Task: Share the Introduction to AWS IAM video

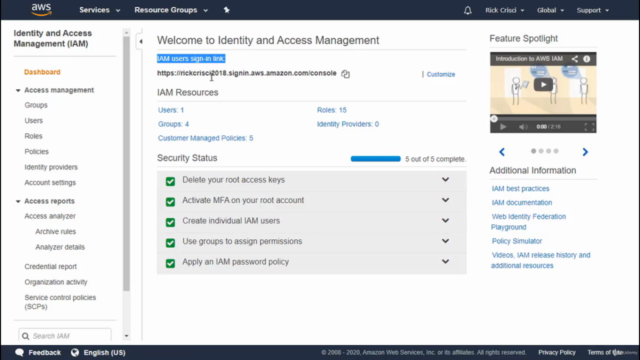Action: coord(574,59)
